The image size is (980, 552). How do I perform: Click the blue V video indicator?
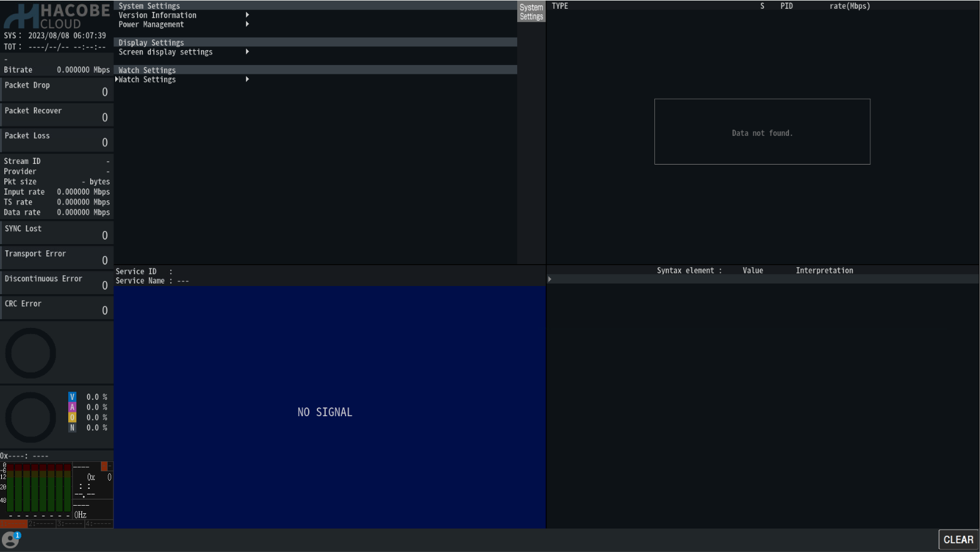(72, 397)
